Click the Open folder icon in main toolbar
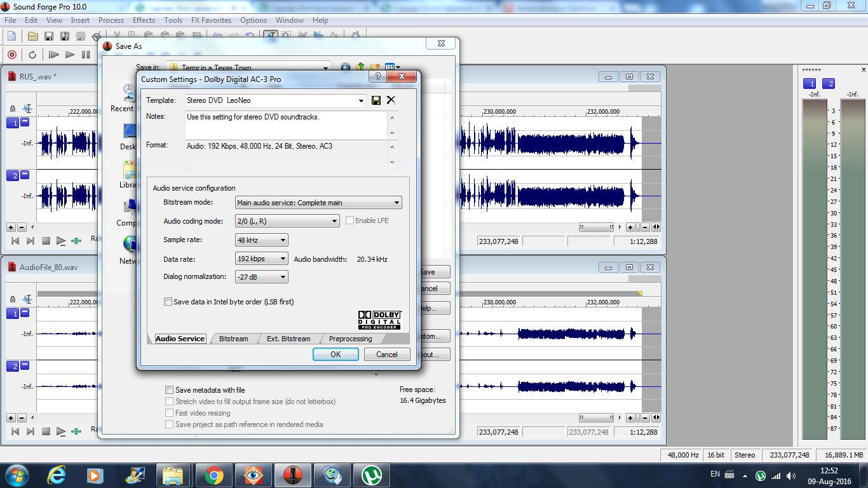868x488 pixels. click(32, 36)
